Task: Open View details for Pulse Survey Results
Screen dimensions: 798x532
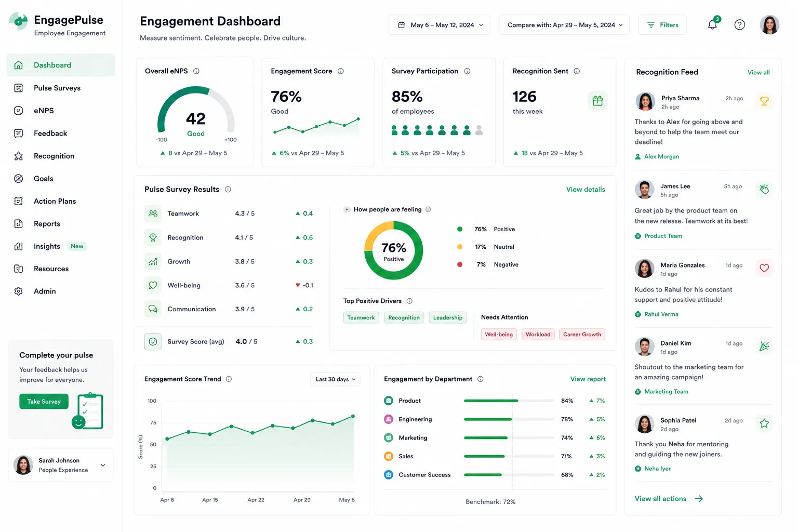Action: 586,190
